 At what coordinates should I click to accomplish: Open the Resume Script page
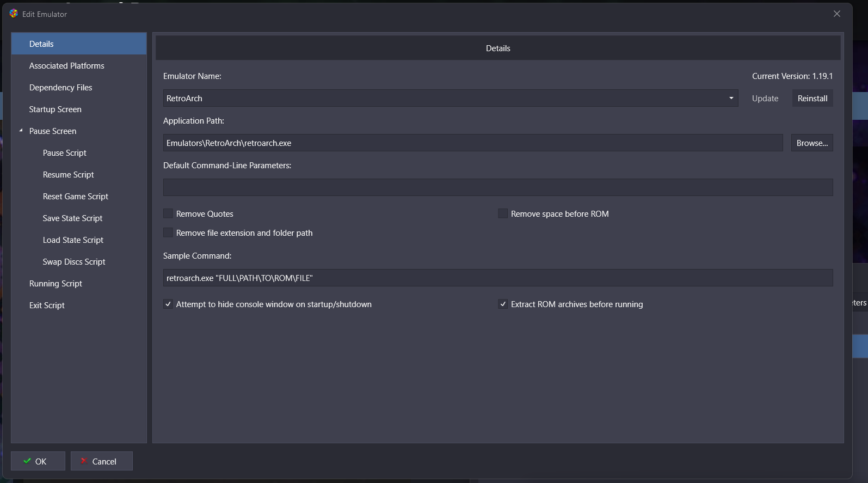click(x=79, y=174)
